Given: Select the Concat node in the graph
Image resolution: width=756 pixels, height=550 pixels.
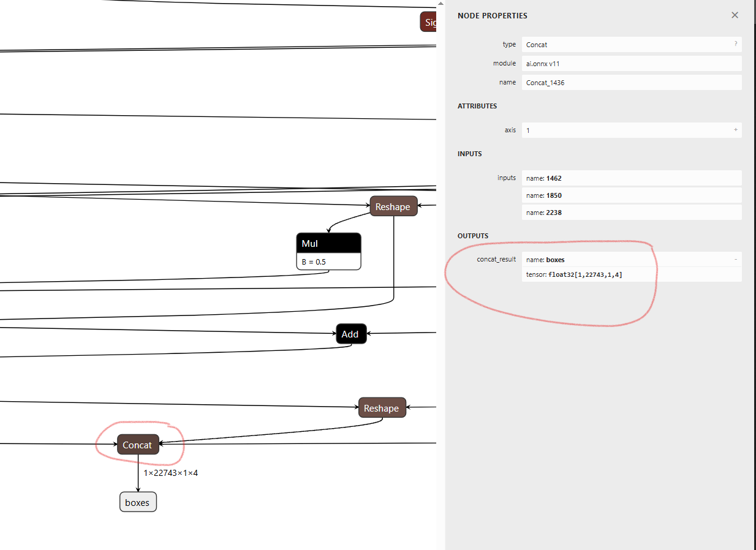Looking at the screenshot, I should pyautogui.click(x=138, y=445).
